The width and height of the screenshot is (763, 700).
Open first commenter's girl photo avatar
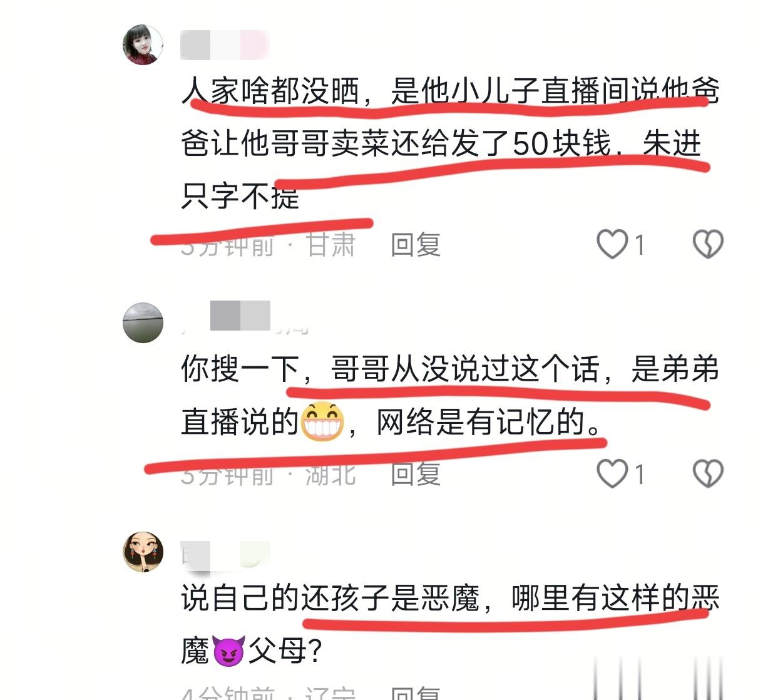(x=143, y=45)
